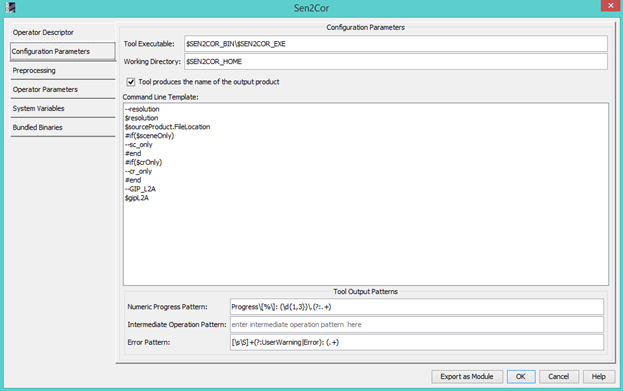Click the '--GIP_L2A' template line
The width and height of the screenshot is (623, 391).
click(140, 189)
